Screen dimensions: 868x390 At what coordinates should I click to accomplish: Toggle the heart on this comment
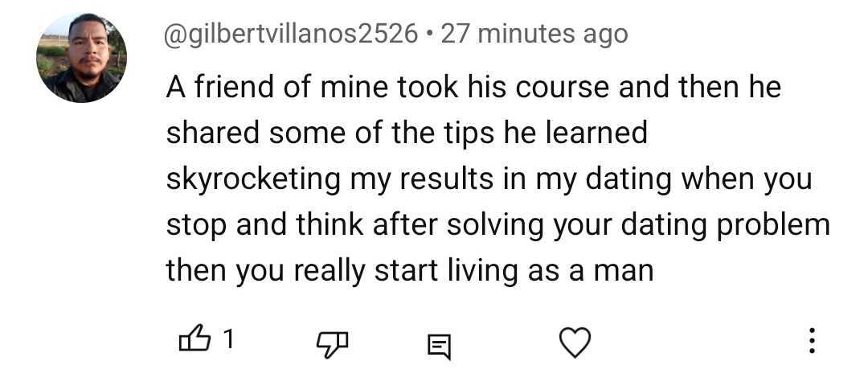575,343
